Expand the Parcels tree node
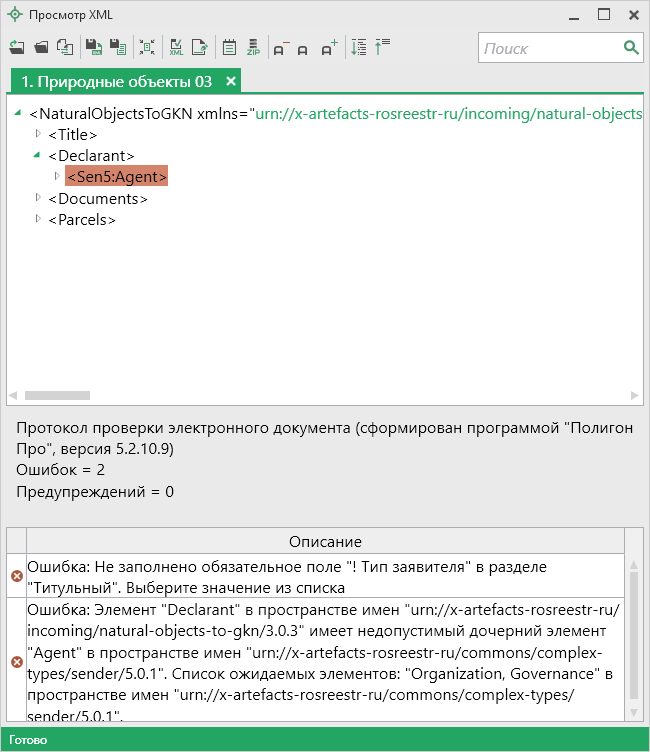Image resolution: width=650 pixels, height=752 pixels. click(38, 219)
